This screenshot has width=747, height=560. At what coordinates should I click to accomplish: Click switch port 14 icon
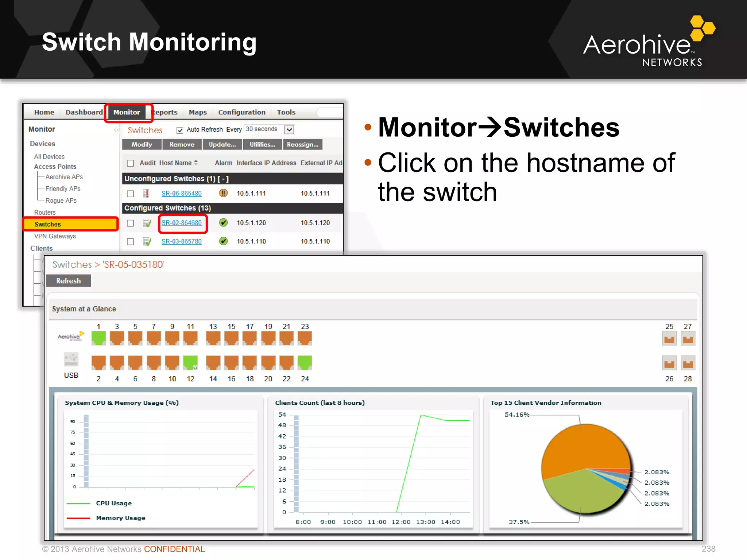213,362
